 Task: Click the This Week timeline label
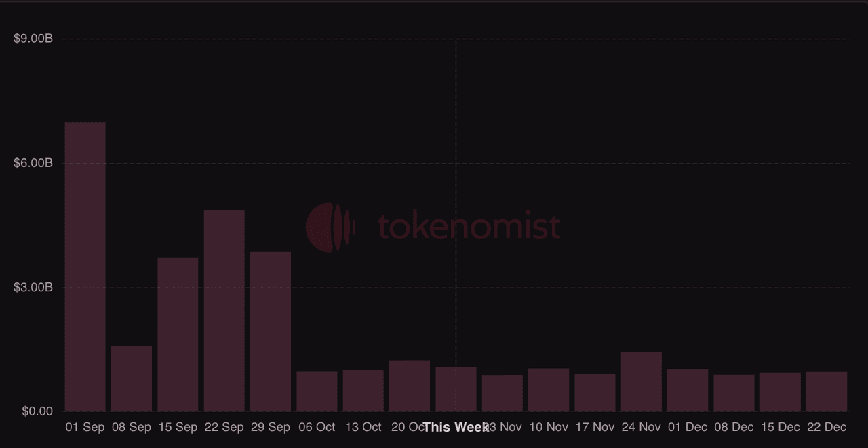click(456, 427)
